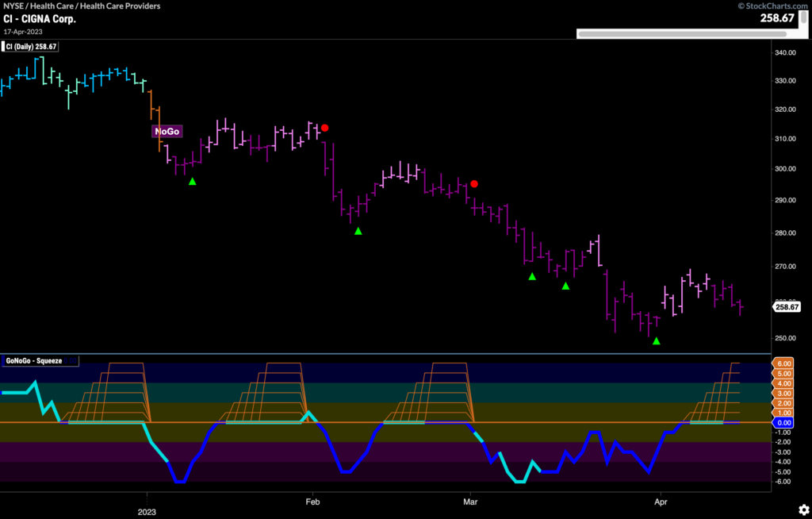The image size is (812, 519).
Task: Click the first red NoGo trend countertrend dot
Action: point(325,127)
